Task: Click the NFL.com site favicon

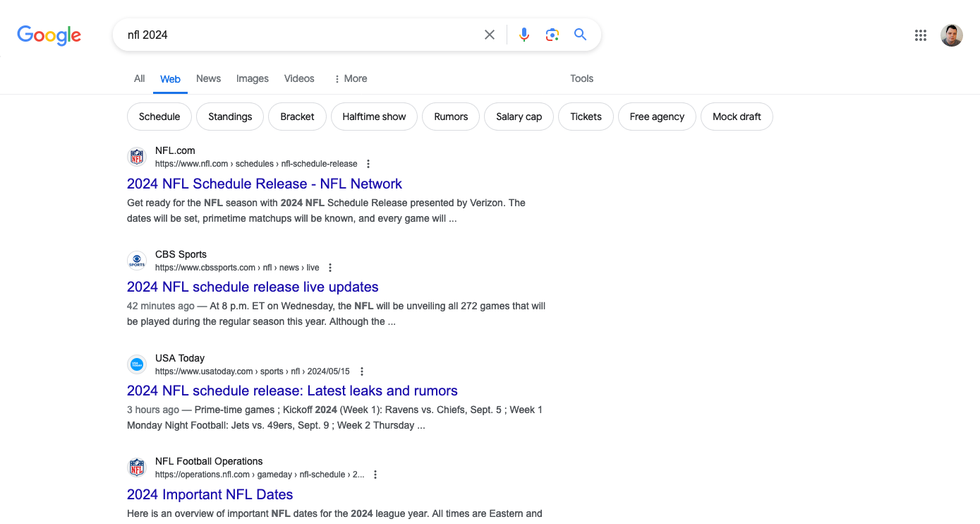Action: click(x=137, y=157)
